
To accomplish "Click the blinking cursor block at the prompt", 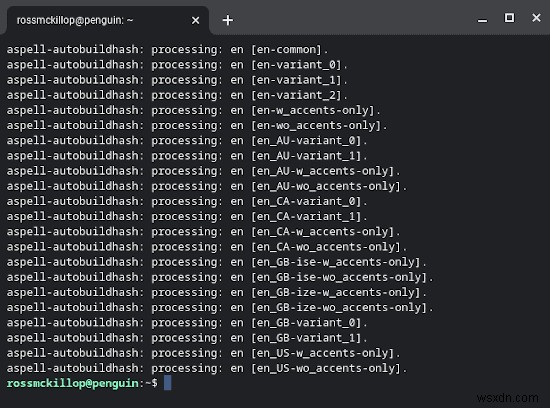I will click(168, 383).
